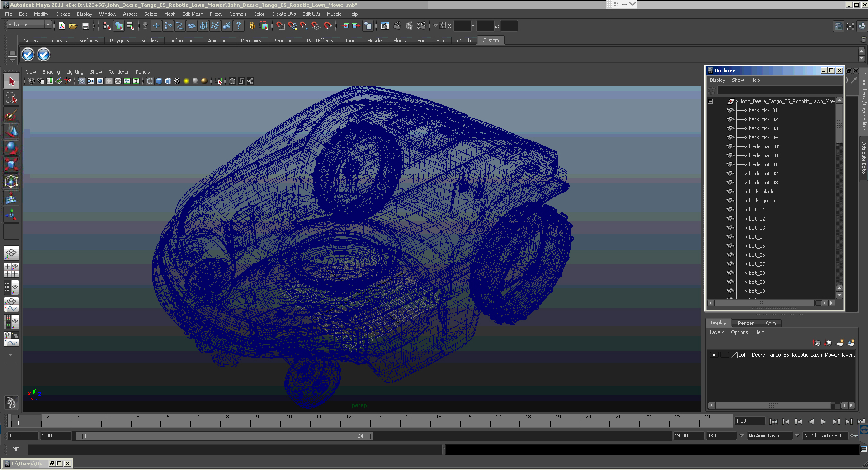868x470 pixels.
Task: Activate the Rotate tool
Action: (x=11, y=148)
